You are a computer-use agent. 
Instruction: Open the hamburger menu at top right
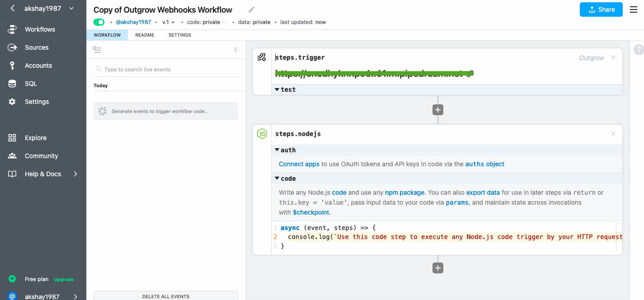[x=634, y=9]
